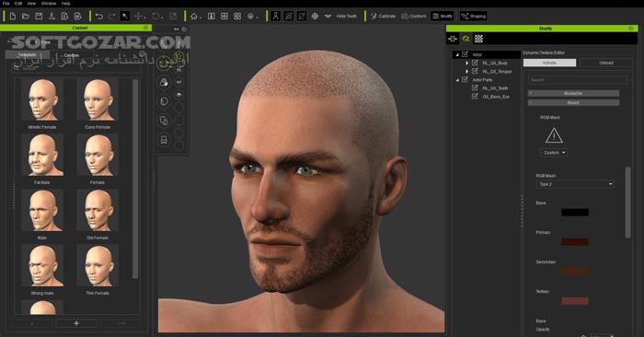Open the checkerboard texture tab icon in Modify

coord(479,39)
